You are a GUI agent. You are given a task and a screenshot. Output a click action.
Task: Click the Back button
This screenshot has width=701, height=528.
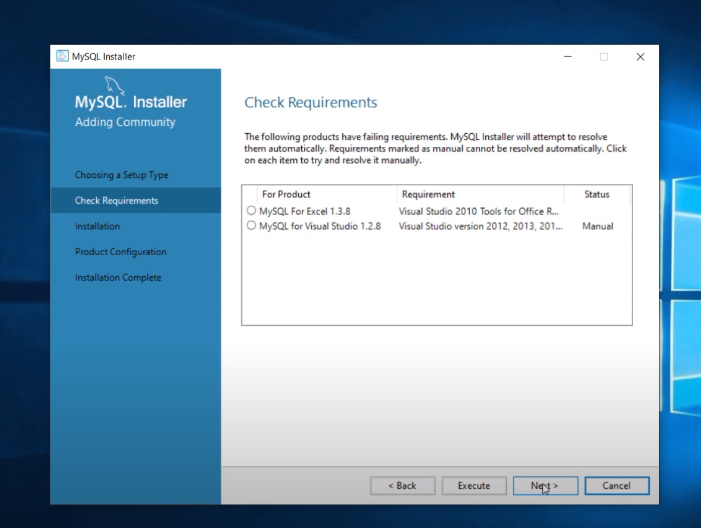click(x=402, y=486)
